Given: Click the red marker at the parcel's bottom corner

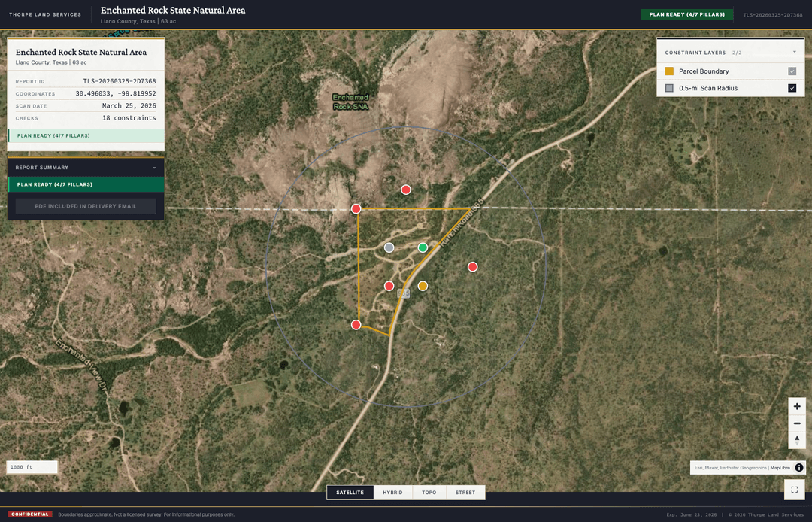Looking at the screenshot, I should (355, 324).
